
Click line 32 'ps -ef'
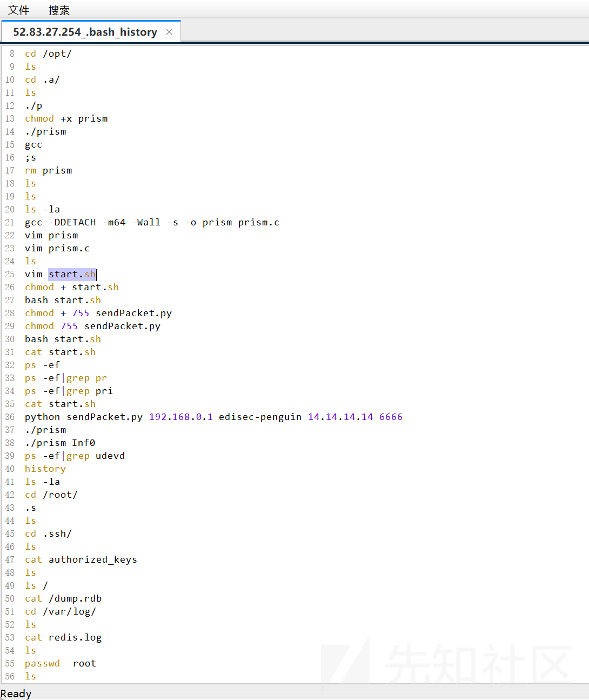42,365
